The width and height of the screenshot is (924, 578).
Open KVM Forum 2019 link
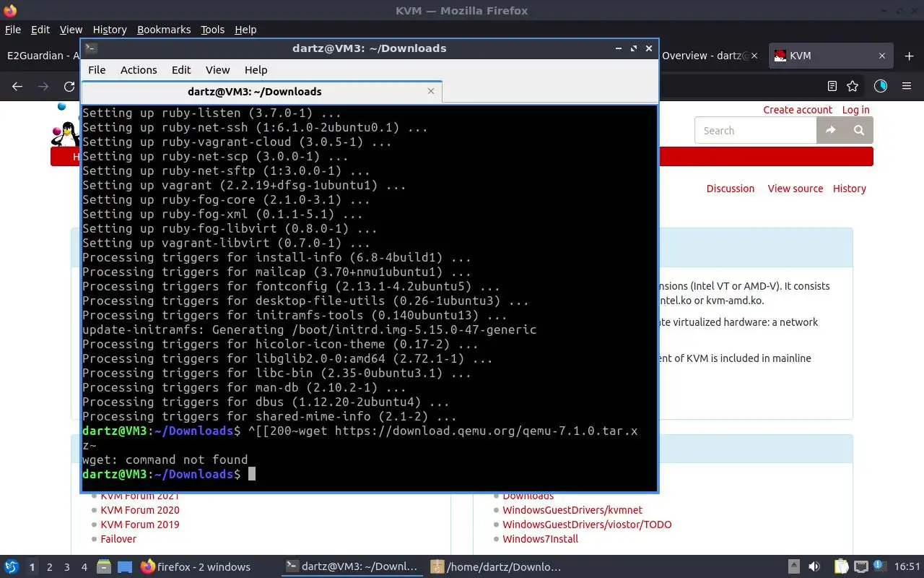coord(140,525)
